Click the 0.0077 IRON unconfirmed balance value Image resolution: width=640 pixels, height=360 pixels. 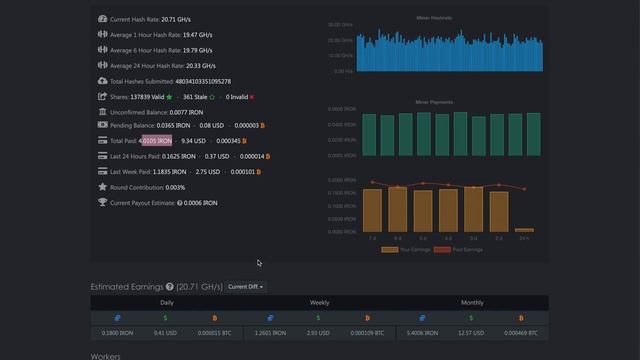[x=186, y=112]
